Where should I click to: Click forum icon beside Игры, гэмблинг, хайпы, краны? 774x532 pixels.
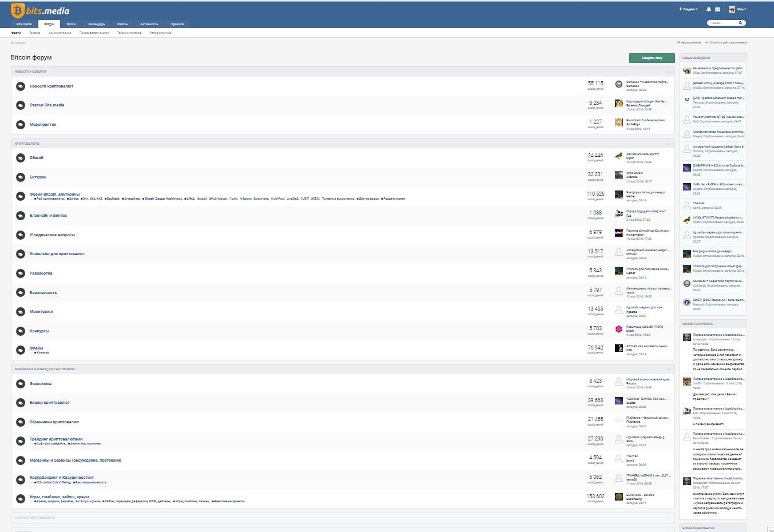(21, 499)
